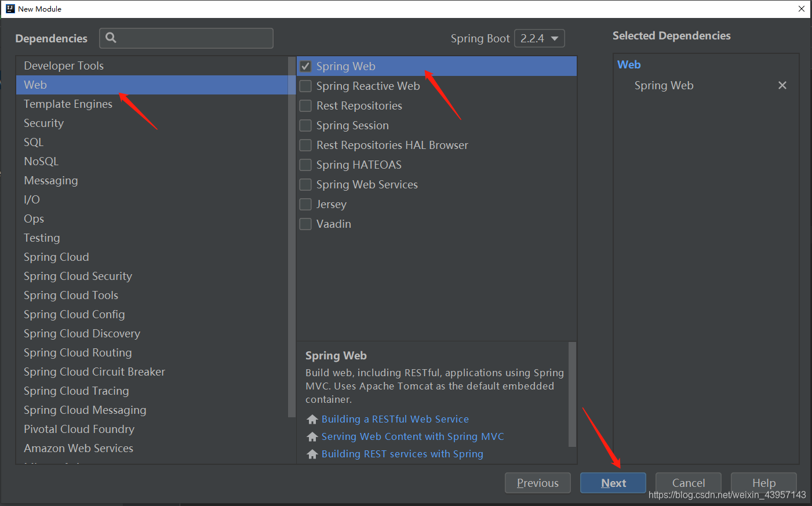Click the description panel scrollbar
The image size is (812, 506).
pyautogui.click(x=573, y=394)
